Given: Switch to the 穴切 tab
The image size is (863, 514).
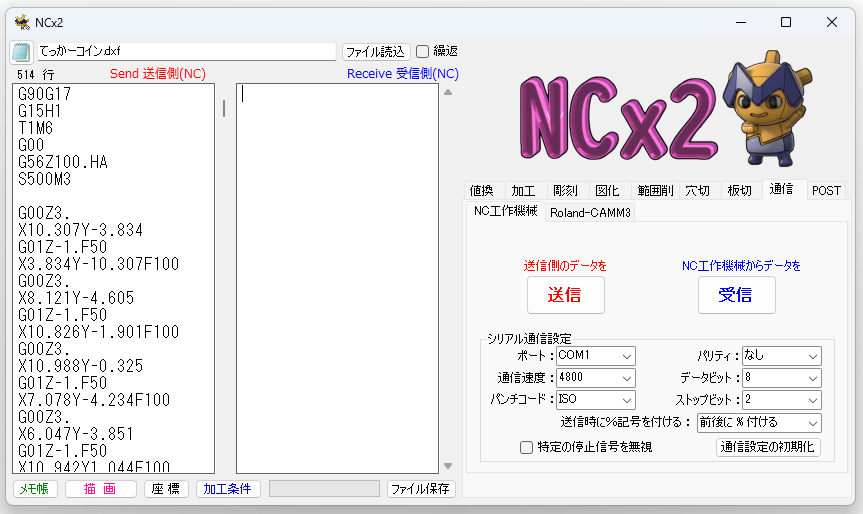Looking at the screenshot, I should point(698,190).
